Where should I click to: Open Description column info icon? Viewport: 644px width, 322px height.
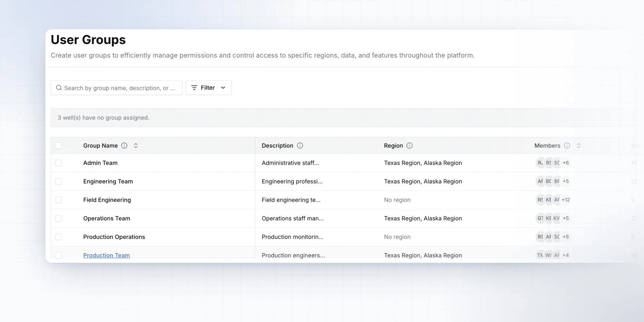point(300,146)
